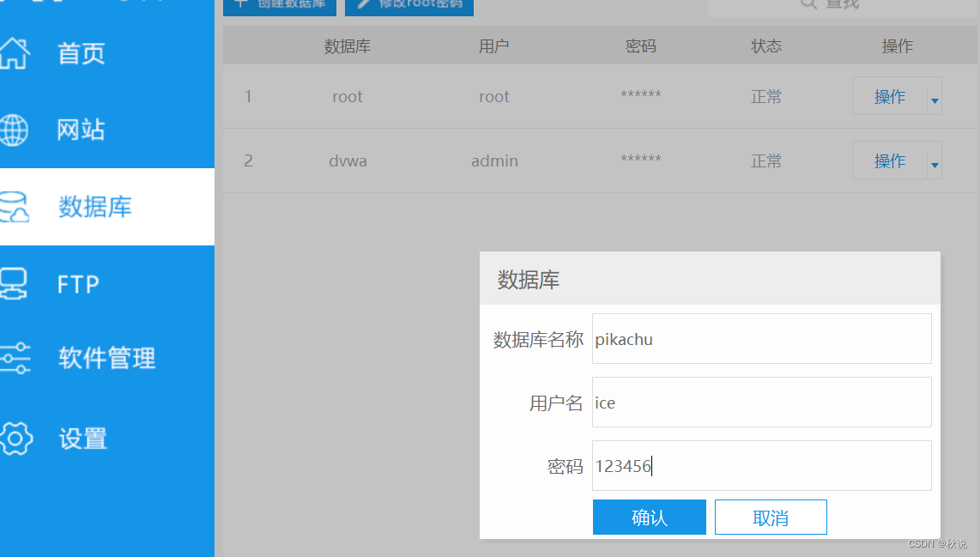Image resolution: width=980 pixels, height=557 pixels.
Task: Confirm with the 确认 button
Action: (650, 517)
